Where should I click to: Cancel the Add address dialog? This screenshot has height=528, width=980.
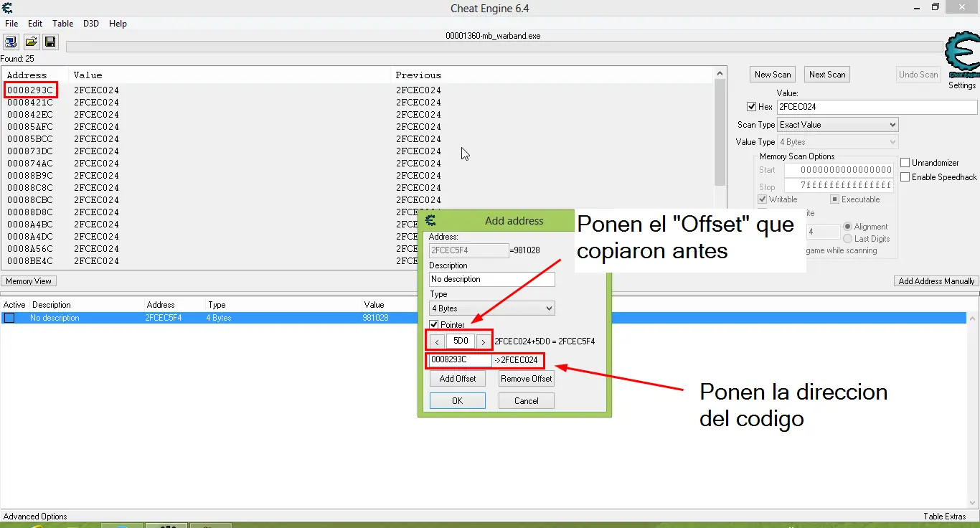point(527,401)
